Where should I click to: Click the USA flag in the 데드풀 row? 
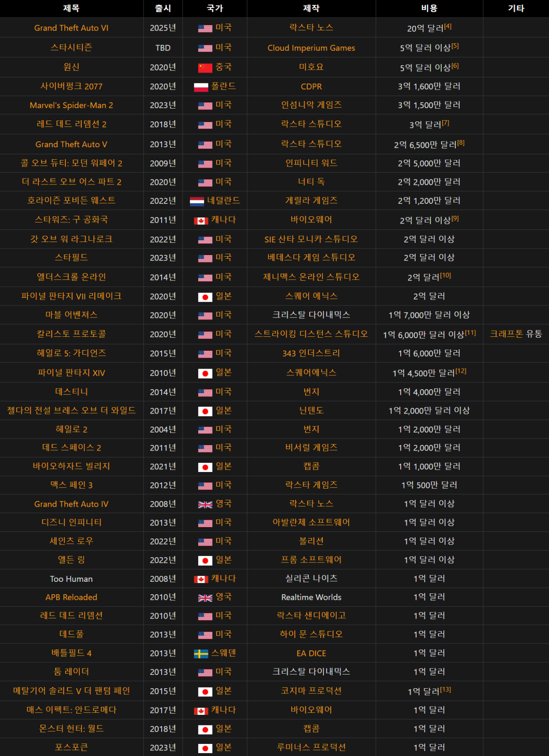pyautogui.click(x=205, y=635)
